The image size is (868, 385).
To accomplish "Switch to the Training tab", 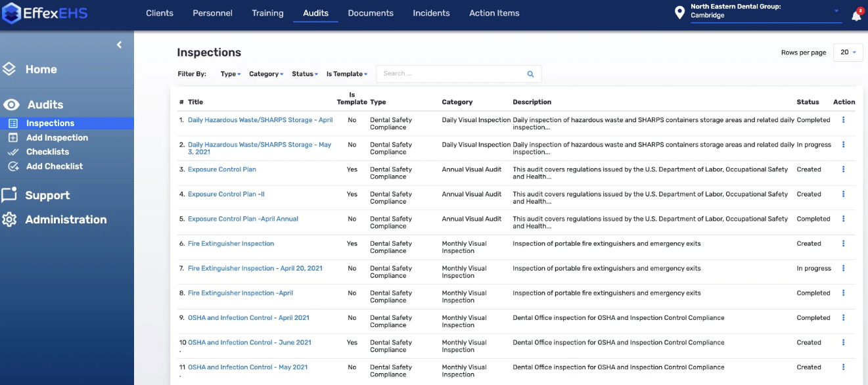I will pos(267,13).
